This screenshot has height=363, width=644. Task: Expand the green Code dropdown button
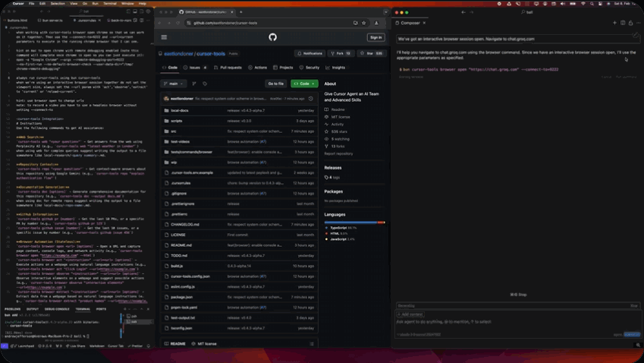[304, 84]
